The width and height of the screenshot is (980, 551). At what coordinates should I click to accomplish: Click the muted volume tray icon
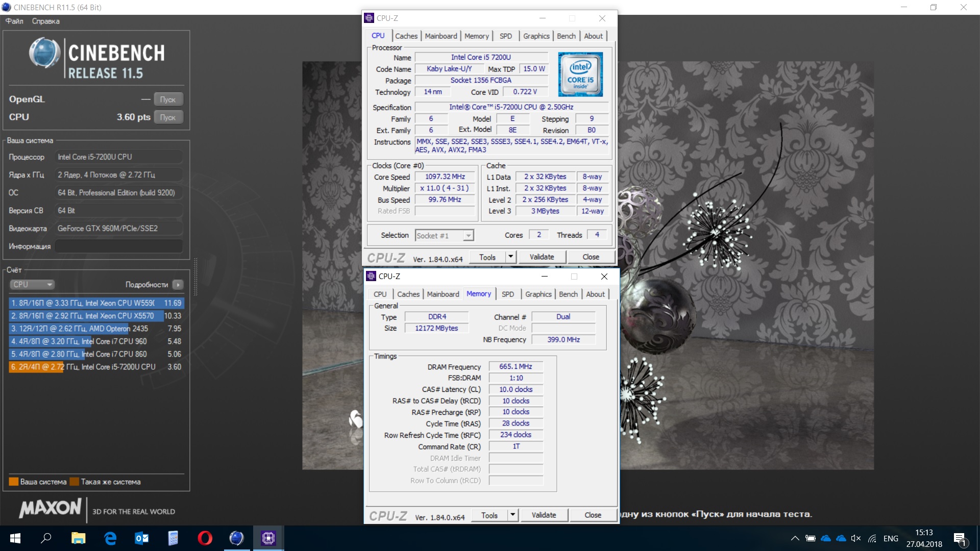(x=856, y=538)
